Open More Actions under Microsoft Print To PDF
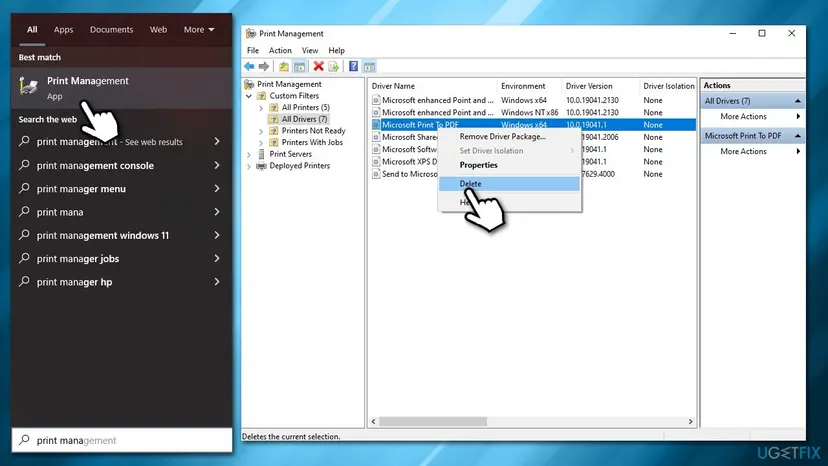The height and width of the screenshot is (466, 828). [x=743, y=151]
